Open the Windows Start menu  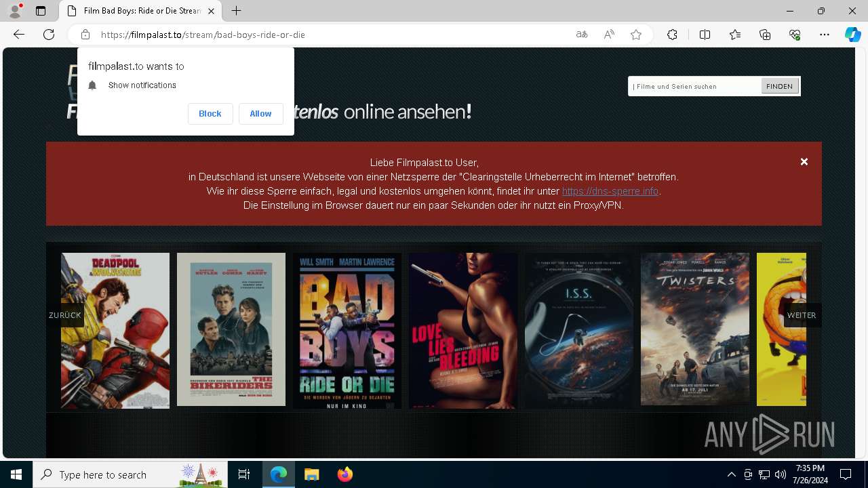[16, 474]
